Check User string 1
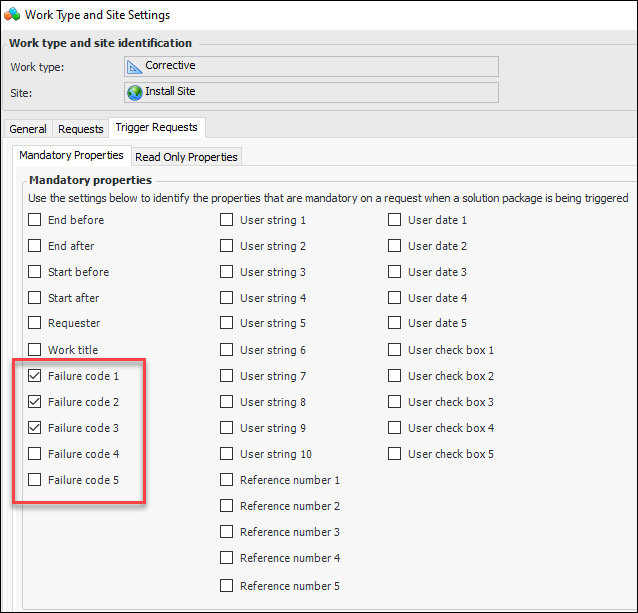 tap(227, 220)
